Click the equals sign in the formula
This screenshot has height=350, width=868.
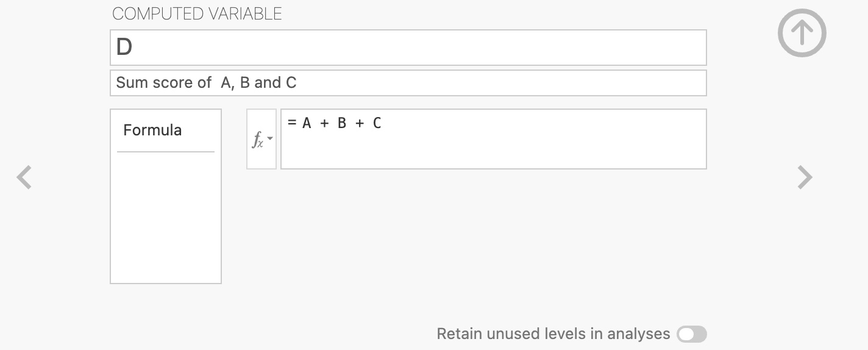pyautogui.click(x=292, y=123)
